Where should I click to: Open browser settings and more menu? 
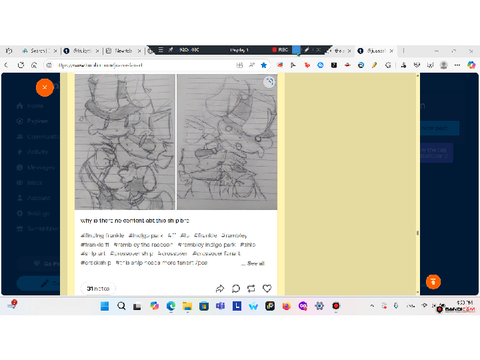[457, 65]
